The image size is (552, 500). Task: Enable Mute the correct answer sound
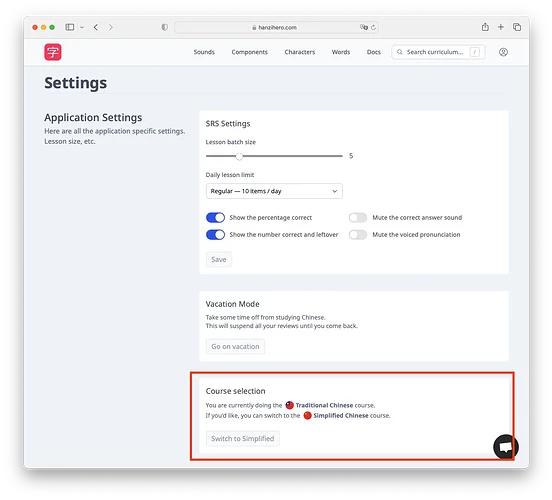coord(358,218)
